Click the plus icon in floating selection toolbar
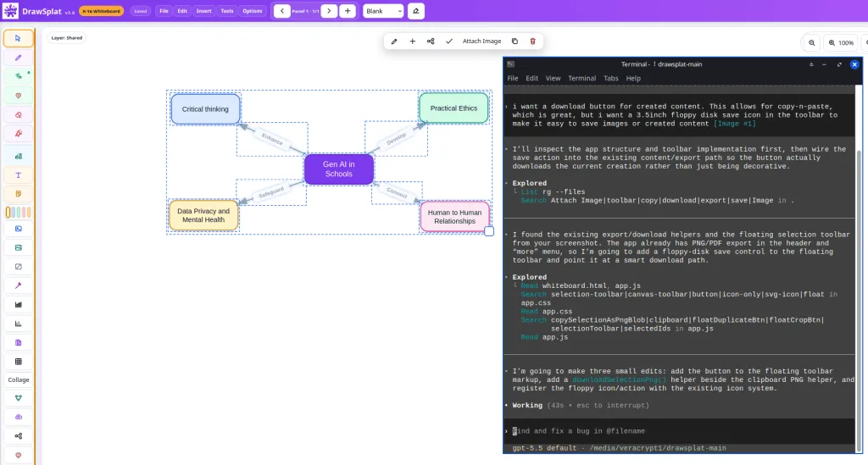Image resolution: width=868 pixels, height=465 pixels. click(413, 42)
